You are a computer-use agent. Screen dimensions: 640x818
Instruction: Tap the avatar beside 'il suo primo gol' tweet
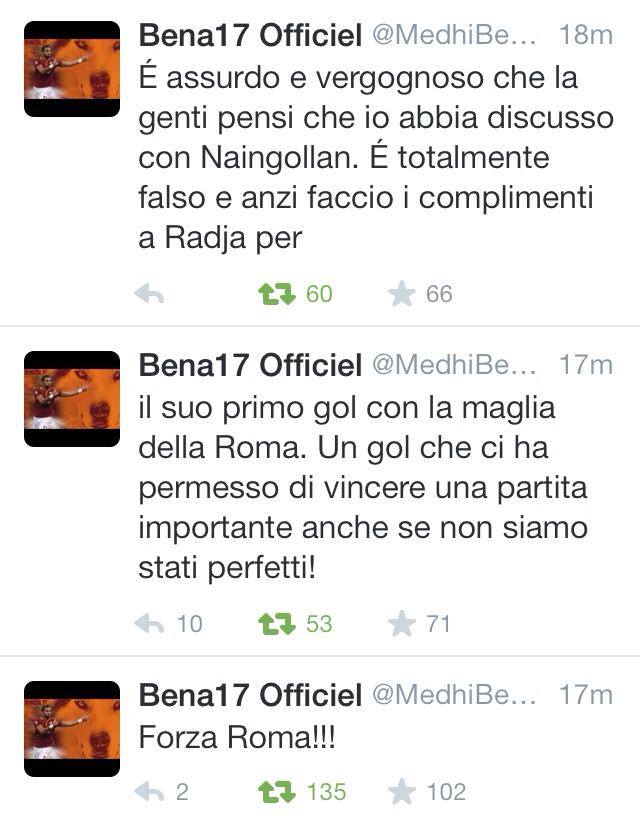72,398
